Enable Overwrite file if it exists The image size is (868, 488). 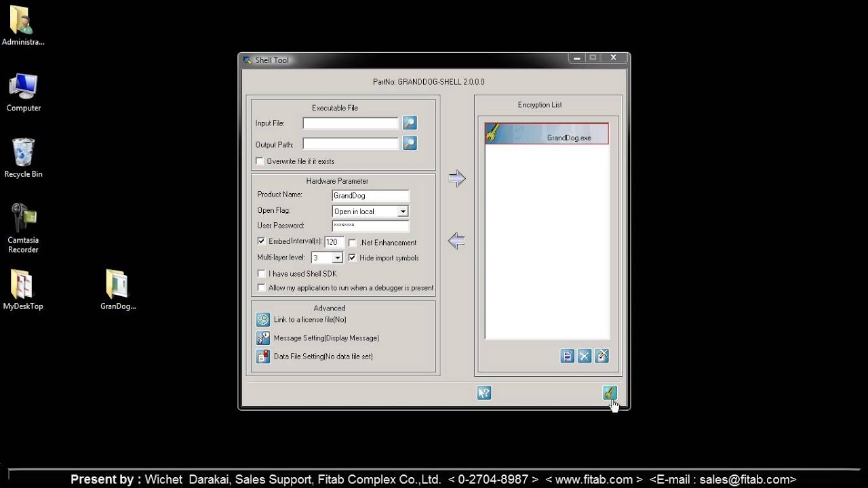click(x=260, y=161)
